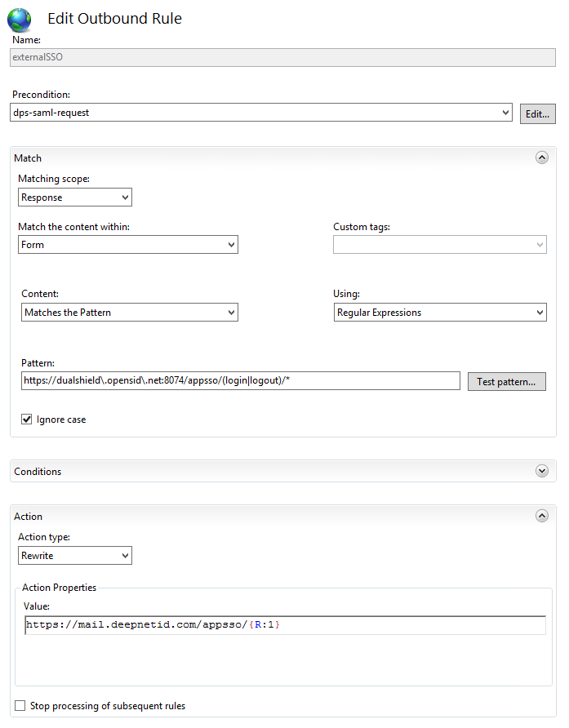
Task: Click into the Pattern text field
Action: pyautogui.click(x=241, y=381)
